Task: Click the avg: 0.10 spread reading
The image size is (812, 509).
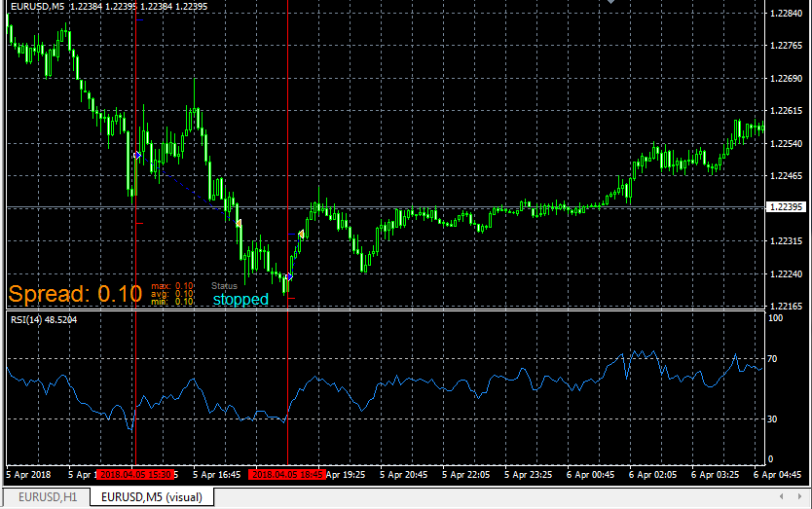Action: click(x=172, y=294)
